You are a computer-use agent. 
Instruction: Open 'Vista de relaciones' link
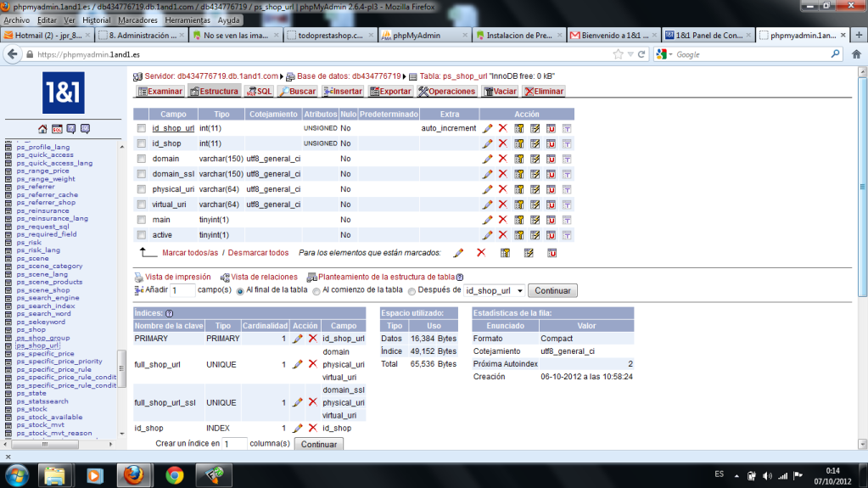[x=264, y=277]
